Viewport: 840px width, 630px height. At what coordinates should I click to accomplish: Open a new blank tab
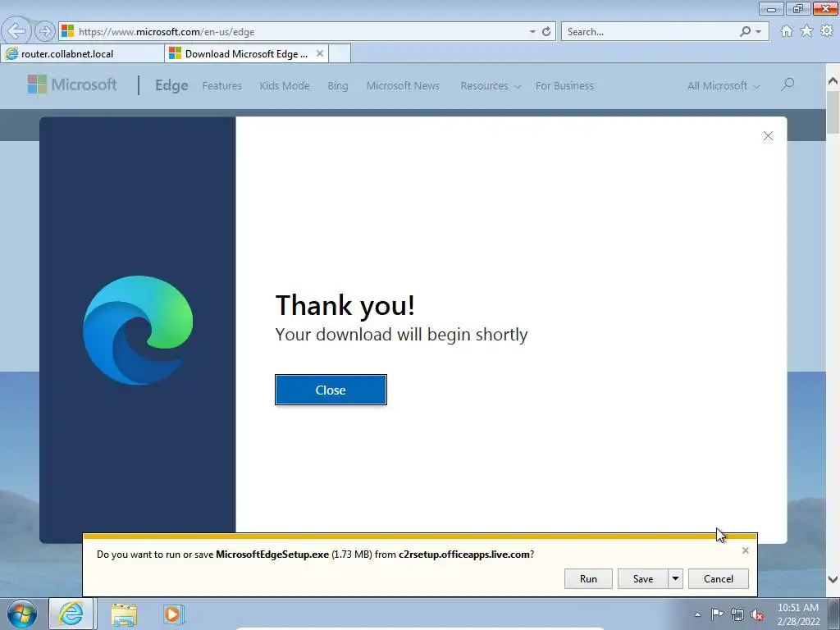(x=340, y=53)
